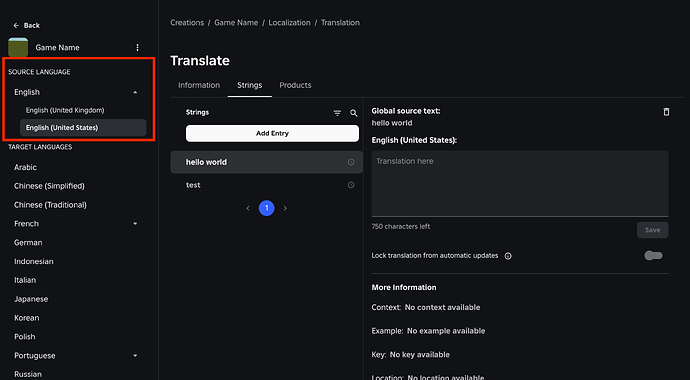
Task: Choose Italian target language
Action: pos(25,280)
